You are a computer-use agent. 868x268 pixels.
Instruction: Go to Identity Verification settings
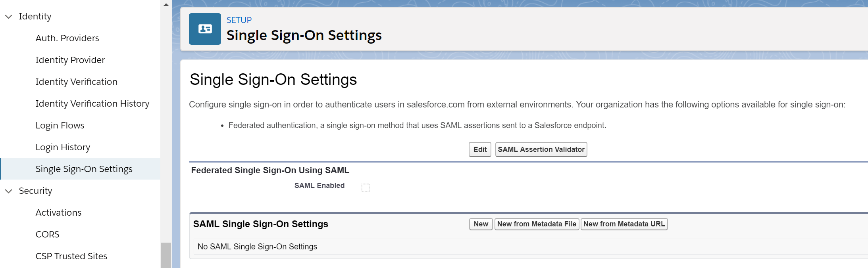[x=76, y=82]
